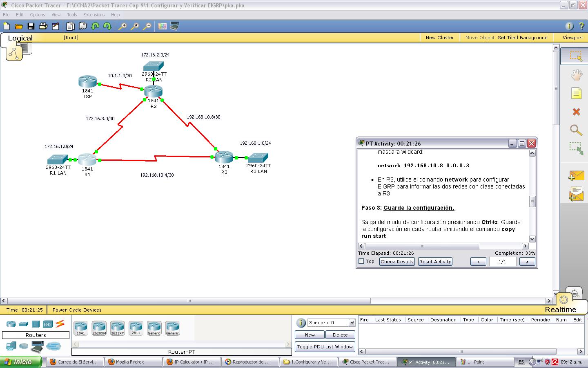Select the Switches device category icon
The width and height of the screenshot is (588, 368).
(23, 324)
